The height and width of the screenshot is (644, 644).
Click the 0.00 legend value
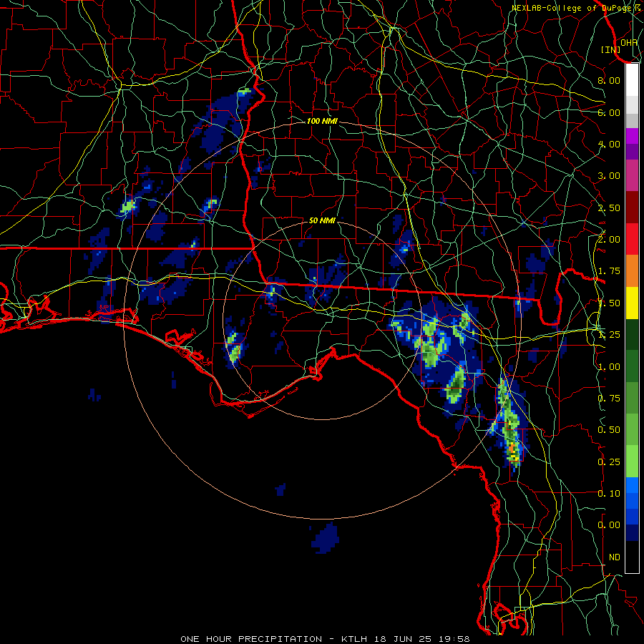point(609,525)
